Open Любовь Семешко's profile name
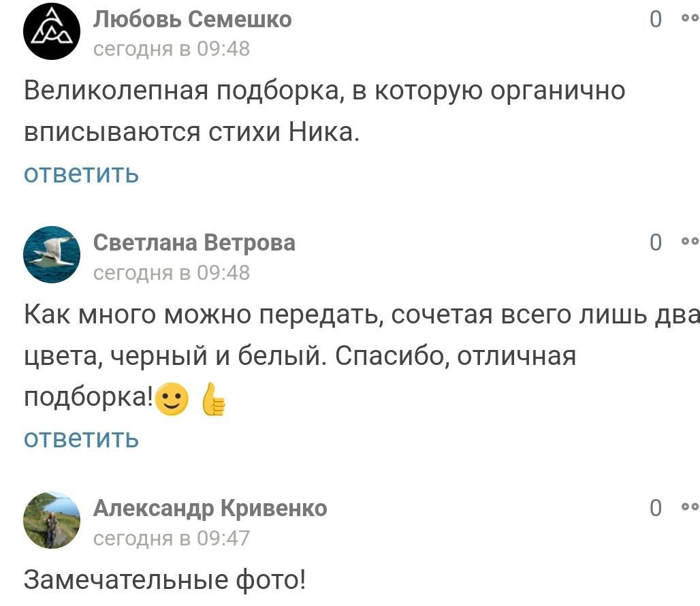The height and width of the screenshot is (606, 700). 192,20
